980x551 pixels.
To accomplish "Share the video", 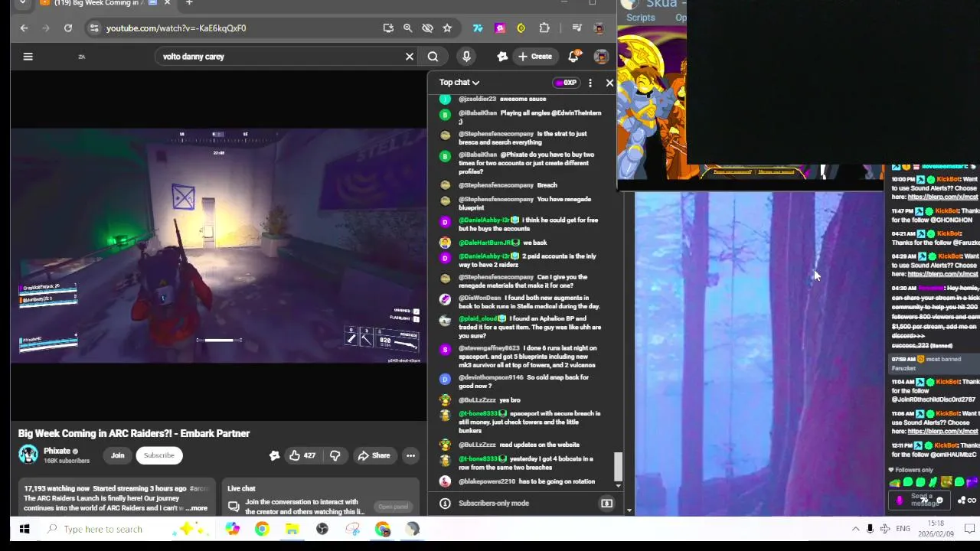I will click(374, 455).
